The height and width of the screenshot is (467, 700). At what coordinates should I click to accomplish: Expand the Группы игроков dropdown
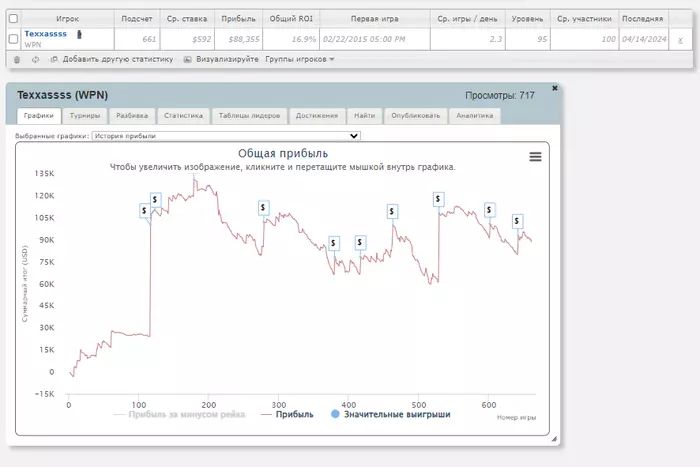300,59
